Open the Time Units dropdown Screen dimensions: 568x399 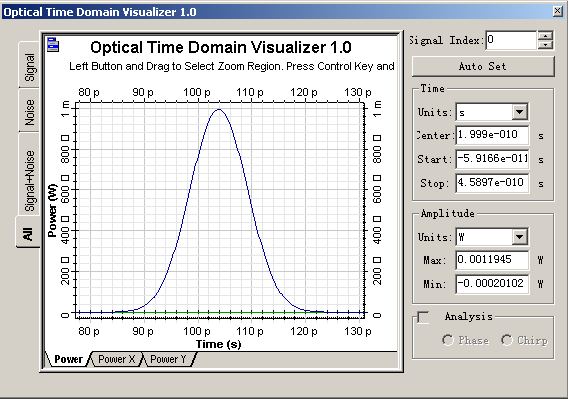(519, 112)
